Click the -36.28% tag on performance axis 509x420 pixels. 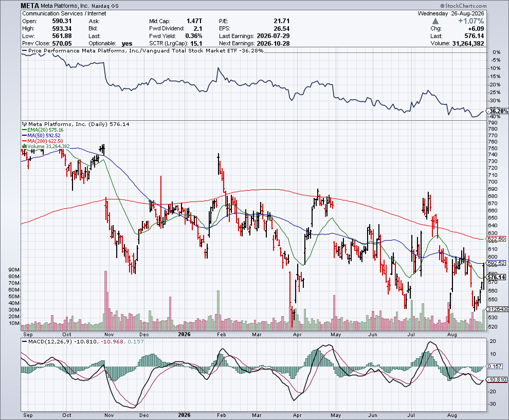[x=497, y=112]
